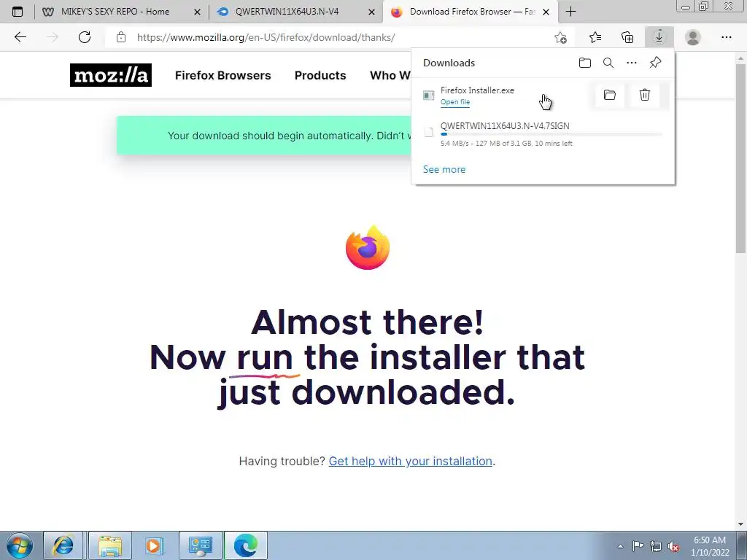
Task: Open the Windows Start menu
Action: 20,545
